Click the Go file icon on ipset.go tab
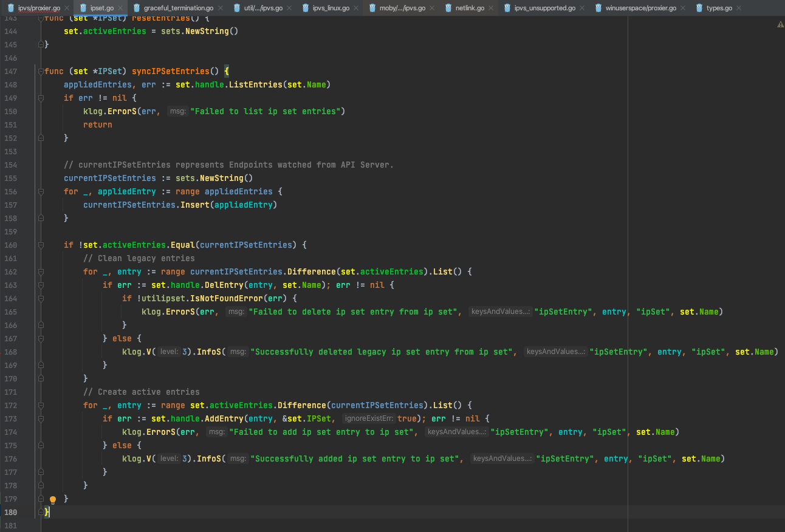Viewport: 785px width, 532px height. [83, 8]
